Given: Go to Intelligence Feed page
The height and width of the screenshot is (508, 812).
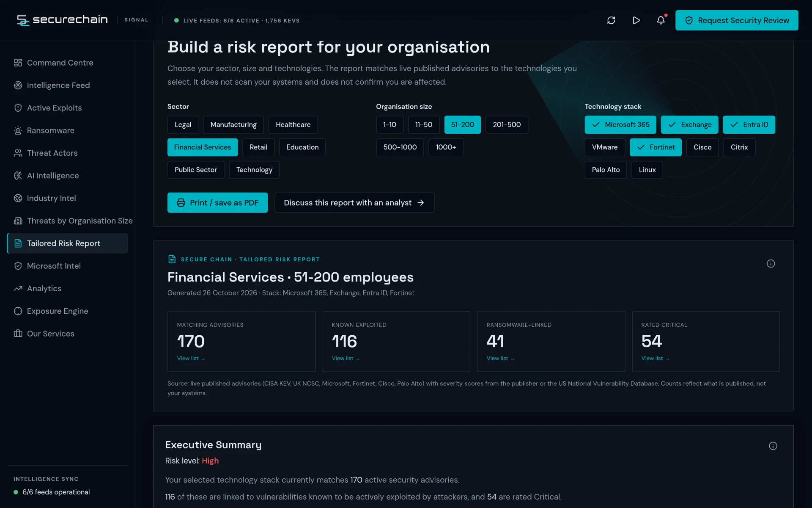Looking at the screenshot, I should [x=67, y=85].
